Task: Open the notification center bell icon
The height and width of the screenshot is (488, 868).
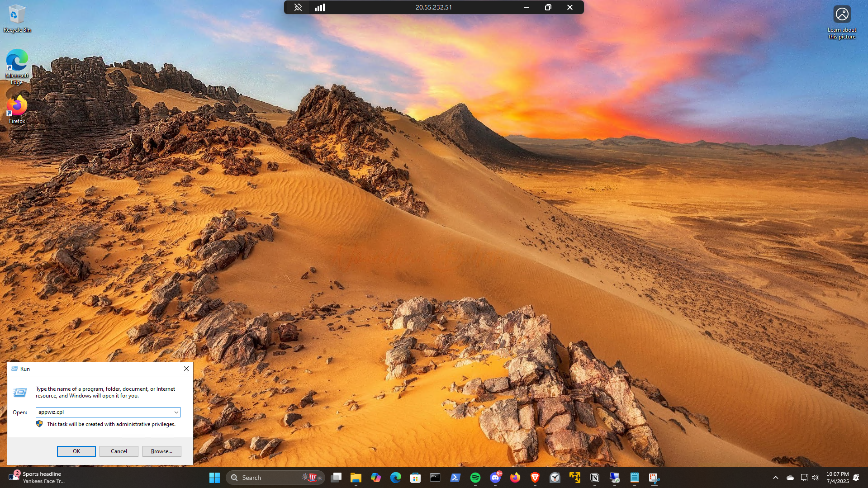Action: point(856,478)
